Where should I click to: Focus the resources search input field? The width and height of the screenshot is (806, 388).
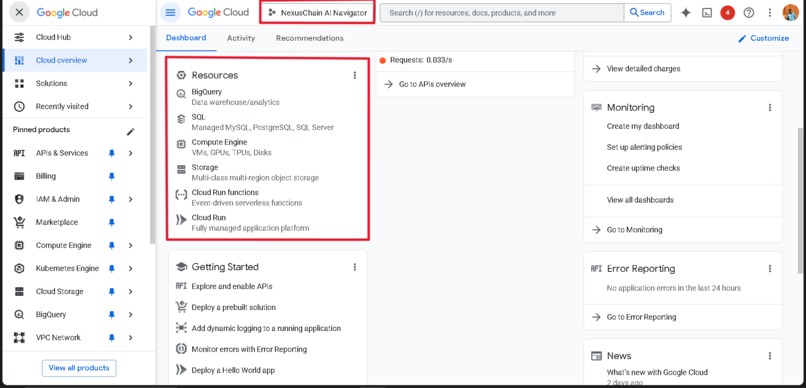502,13
